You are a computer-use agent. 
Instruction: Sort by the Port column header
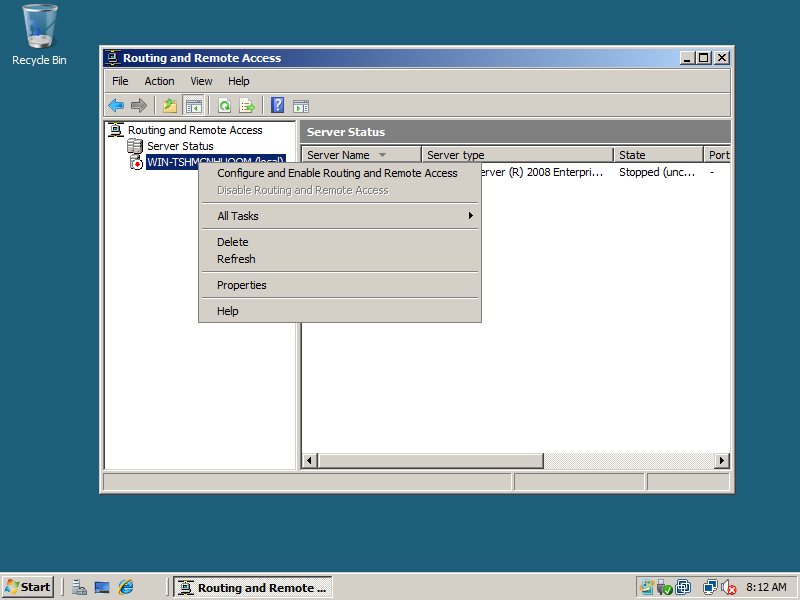coord(717,155)
